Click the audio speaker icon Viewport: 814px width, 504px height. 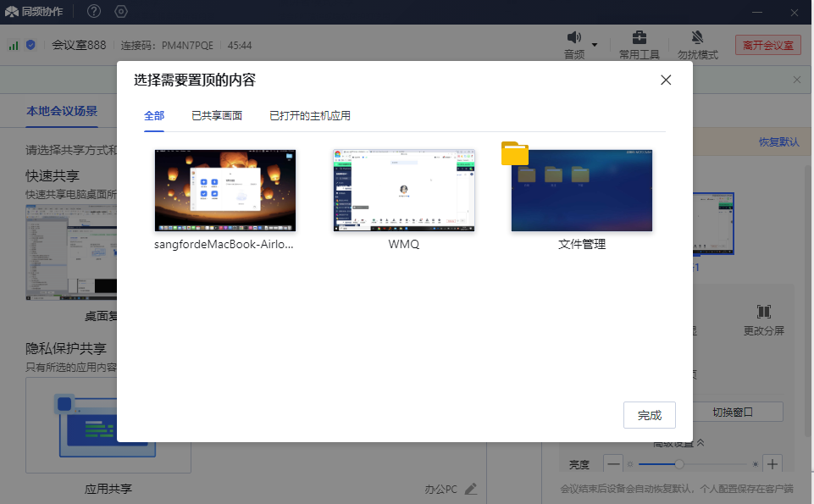click(574, 37)
